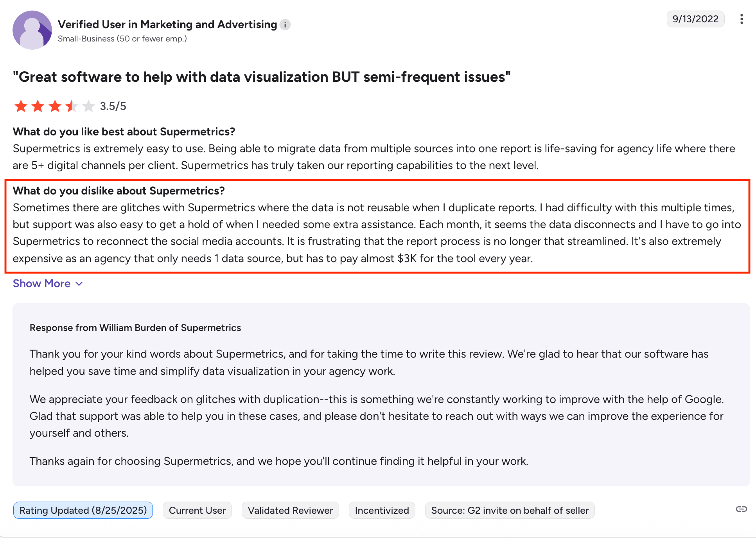Click the Validated Reviewer badge

pyautogui.click(x=290, y=510)
